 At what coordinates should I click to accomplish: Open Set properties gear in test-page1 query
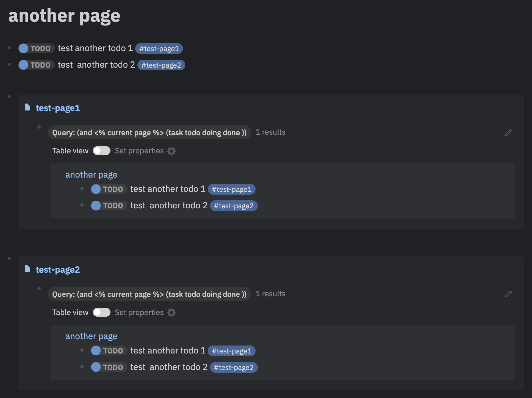point(171,151)
